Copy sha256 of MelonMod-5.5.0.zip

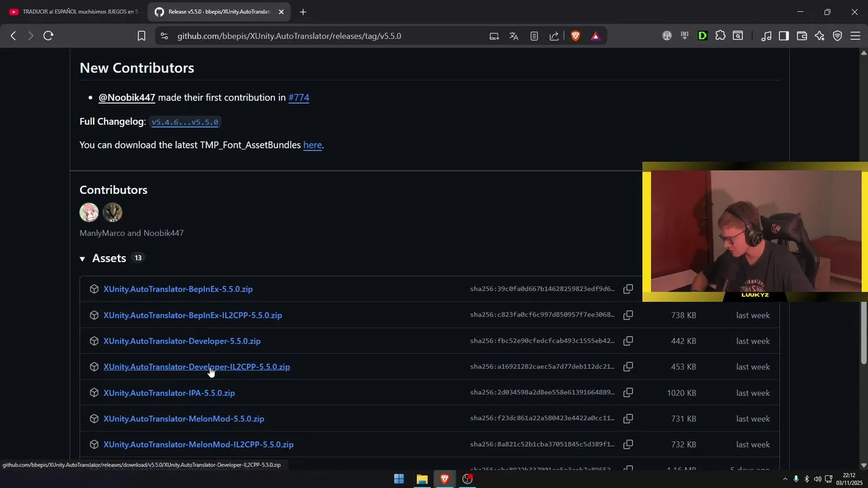[628, 419]
